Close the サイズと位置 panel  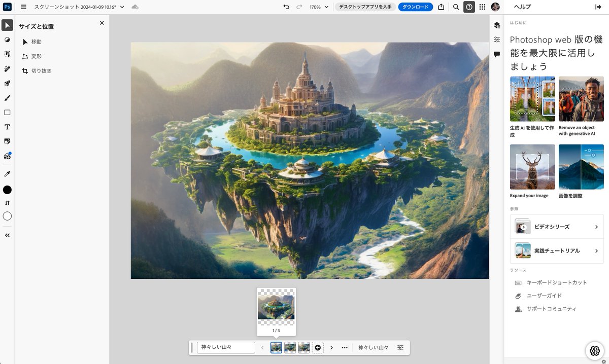pos(101,23)
